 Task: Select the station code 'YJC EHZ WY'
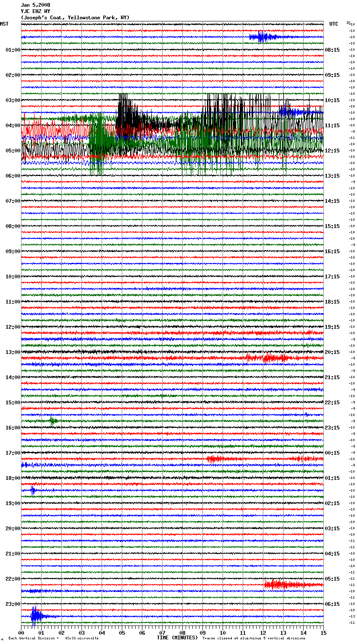pyautogui.click(x=35, y=11)
